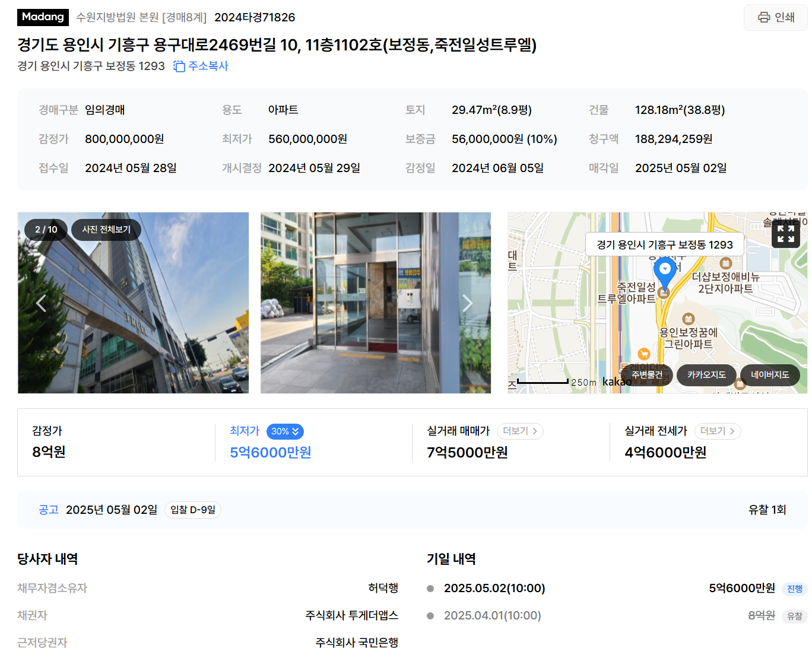The height and width of the screenshot is (658, 812).
Task: Click the 최저가 5억6000만원 price
Action: pos(271,453)
